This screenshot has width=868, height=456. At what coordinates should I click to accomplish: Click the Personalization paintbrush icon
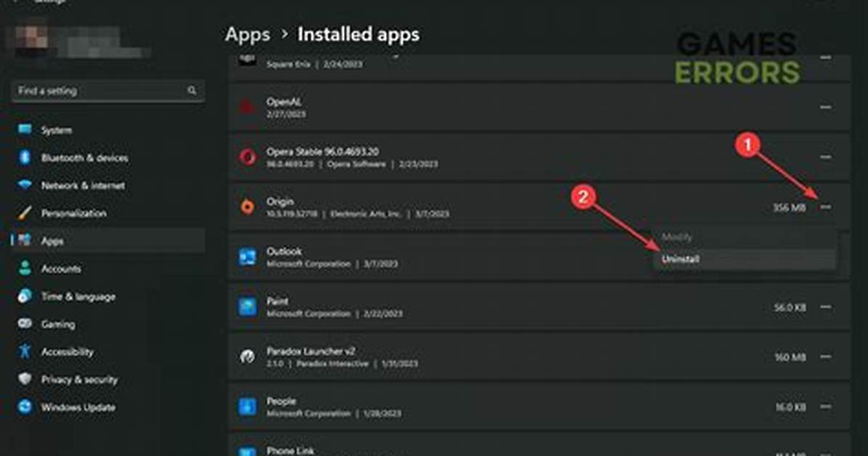point(25,213)
